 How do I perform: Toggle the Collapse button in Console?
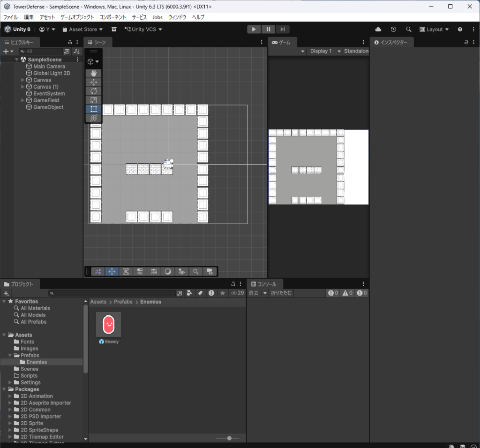pos(281,293)
